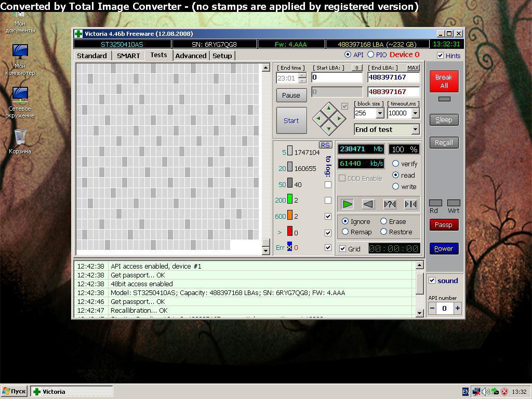Expand the timeout,ms dropdown
Screen dimensions: 532x399
pyautogui.click(x=415, y=113)
